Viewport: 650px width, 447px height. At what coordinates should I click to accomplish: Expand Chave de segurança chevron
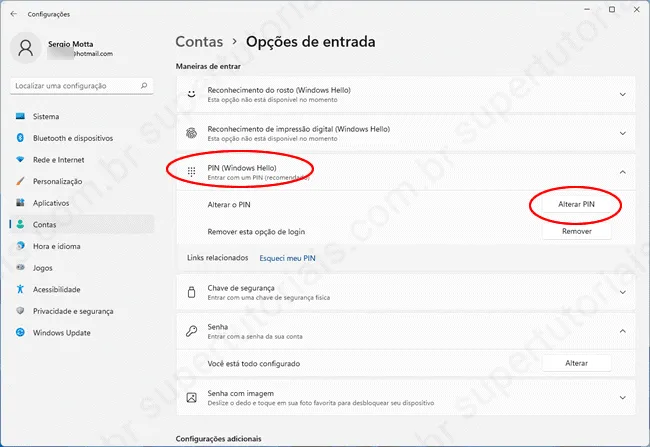tap(622, 292)
